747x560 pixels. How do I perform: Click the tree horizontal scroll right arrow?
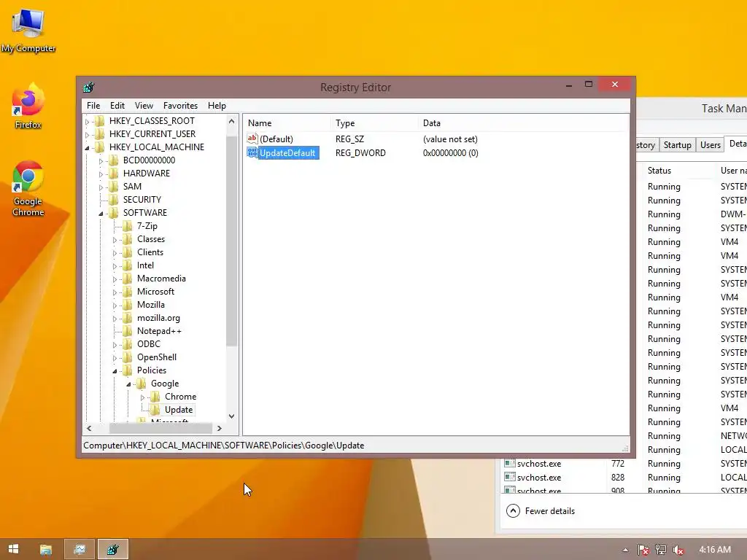pyautogui.click(x=219, y=429)
